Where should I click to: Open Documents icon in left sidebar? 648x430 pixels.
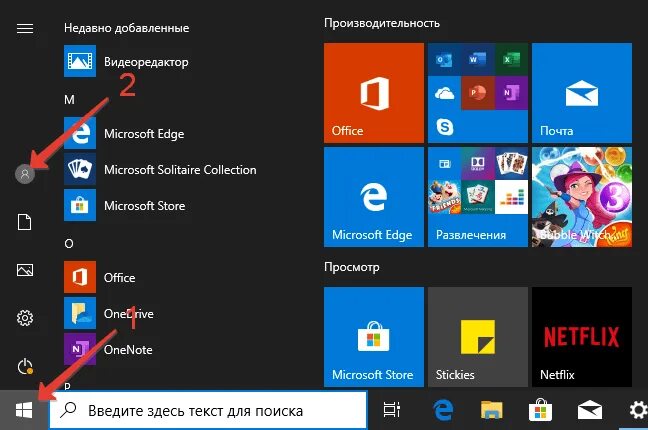pyautogui.click(x=24, y=222)
